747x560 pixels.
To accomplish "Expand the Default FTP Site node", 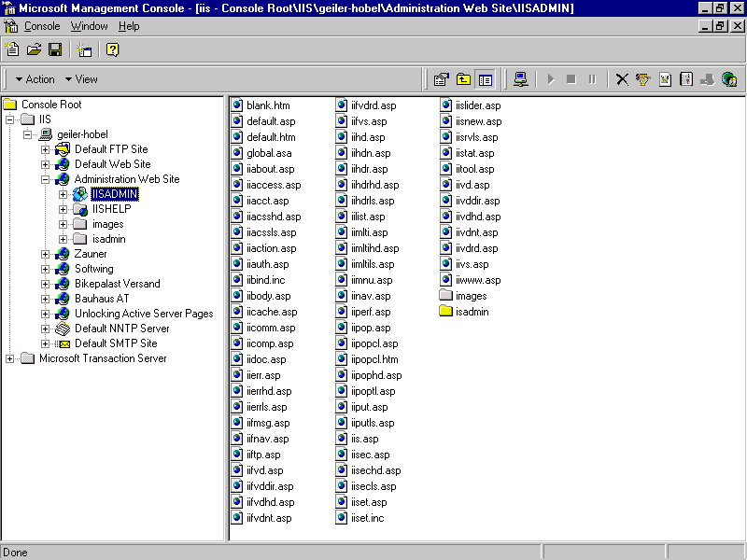I will (x=45, y=149).
